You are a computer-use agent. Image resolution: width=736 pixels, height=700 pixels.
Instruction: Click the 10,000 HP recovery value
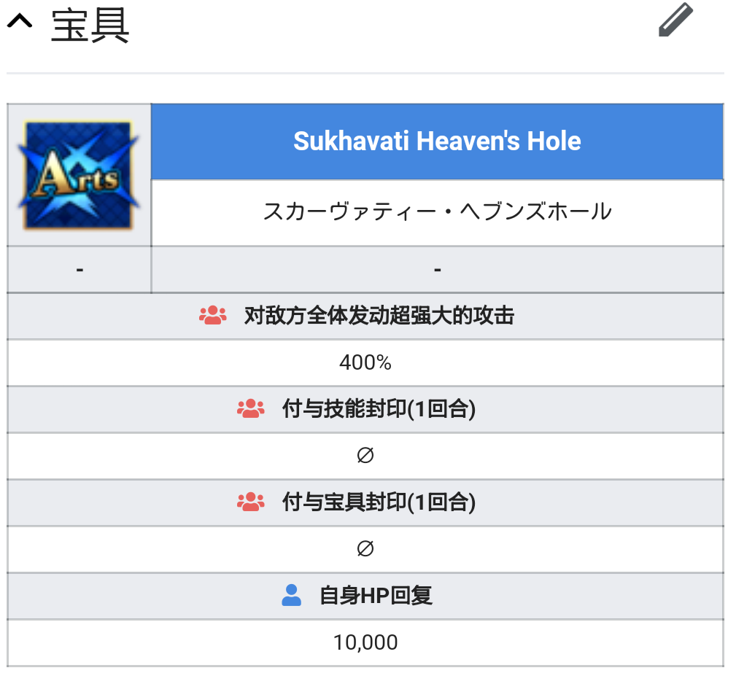(365, 642)
